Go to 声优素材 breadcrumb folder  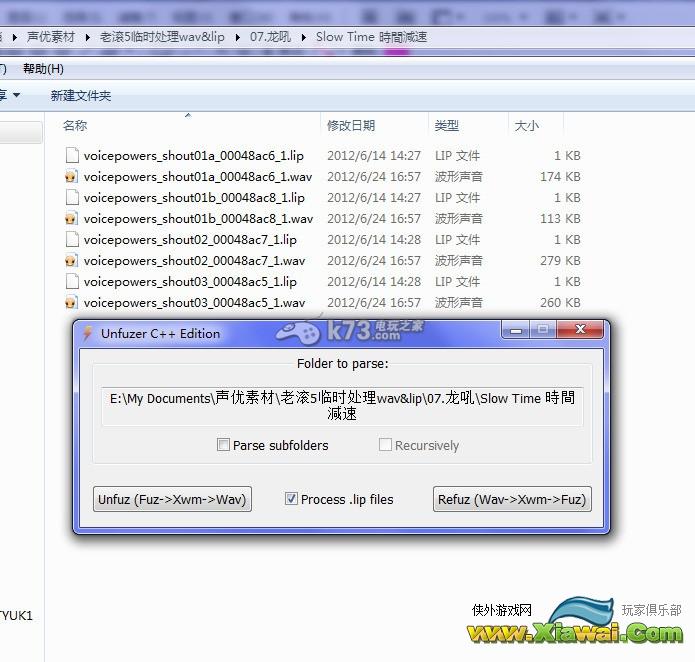tap(51, 37)
